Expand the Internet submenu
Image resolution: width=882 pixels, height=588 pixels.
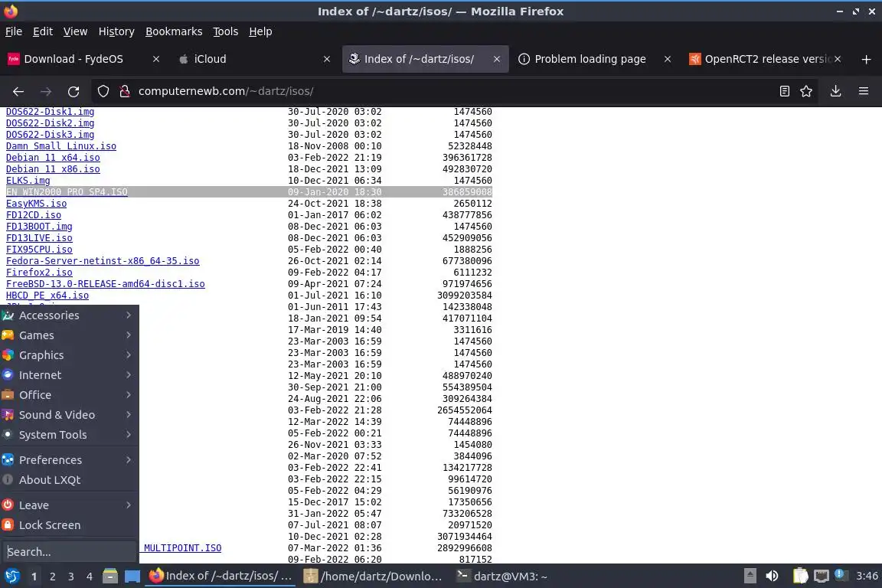pyautogui.click(x=69, y=374)
